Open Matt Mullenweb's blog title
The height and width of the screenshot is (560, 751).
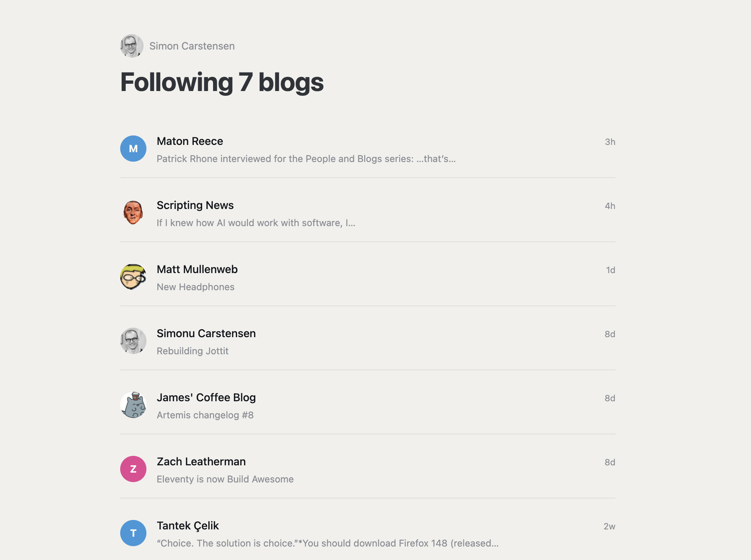point(197,269)
